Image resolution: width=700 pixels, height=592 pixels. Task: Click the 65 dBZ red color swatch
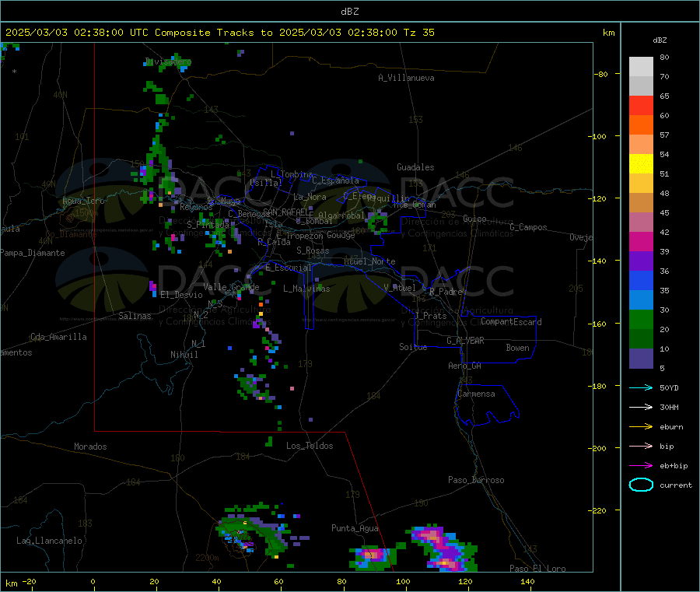click(641, 105)
